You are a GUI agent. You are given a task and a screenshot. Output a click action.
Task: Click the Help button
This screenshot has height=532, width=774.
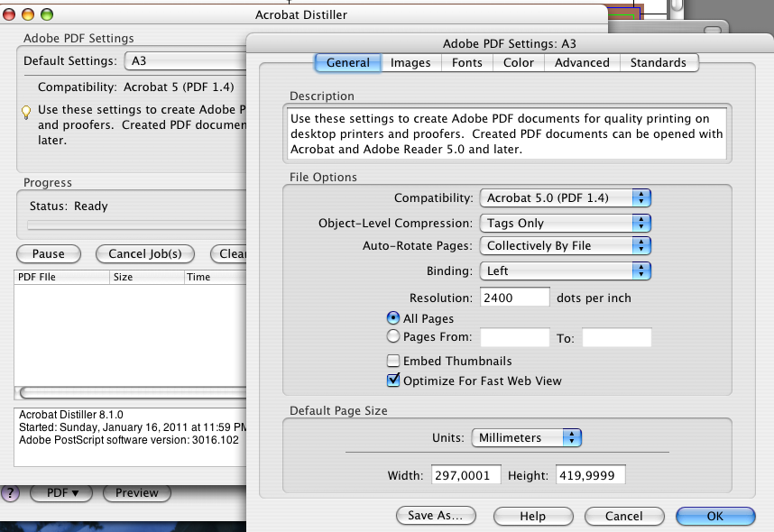[x=533, y=516]
